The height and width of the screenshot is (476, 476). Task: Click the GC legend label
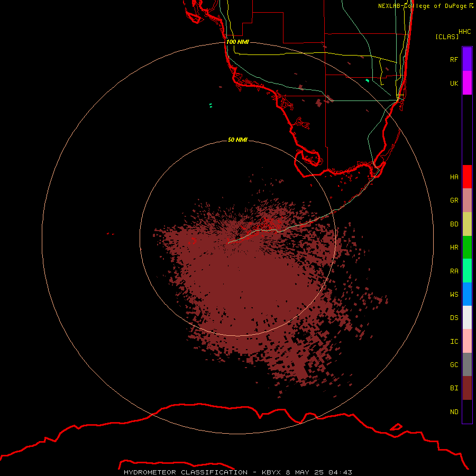tap(454, 365)
